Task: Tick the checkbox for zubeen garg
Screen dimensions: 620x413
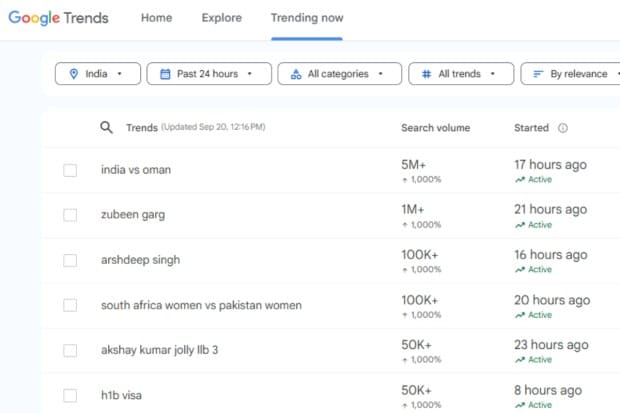Action: point(70,215)
